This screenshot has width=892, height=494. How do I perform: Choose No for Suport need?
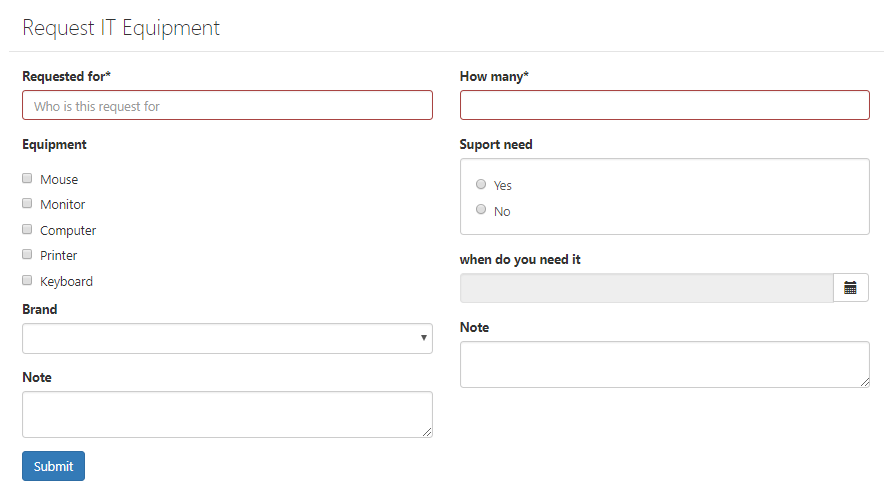tap(481, 209)
